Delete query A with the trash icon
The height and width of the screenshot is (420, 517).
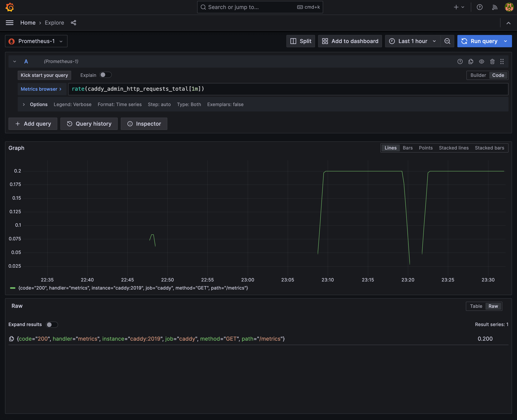coord(492,61)
